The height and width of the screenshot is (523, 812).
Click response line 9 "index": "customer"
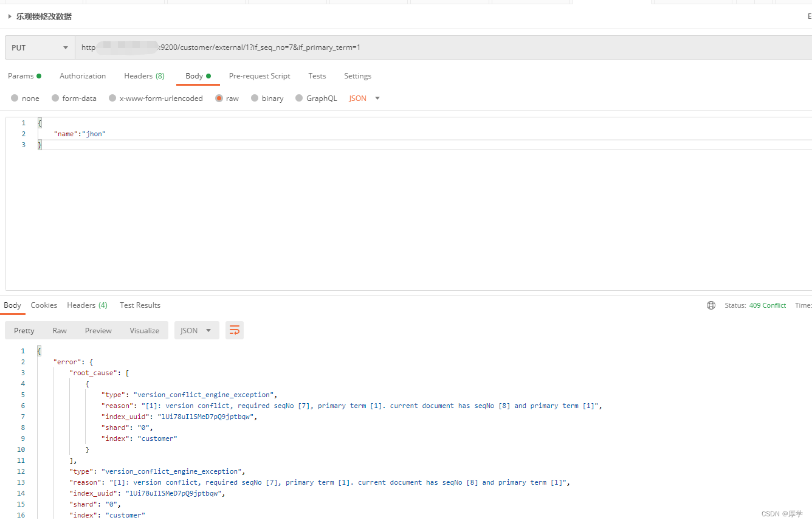(x=139, y=438)
